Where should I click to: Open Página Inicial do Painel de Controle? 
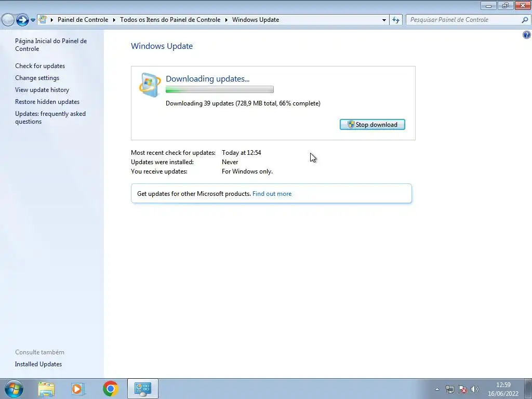[51, 45]
